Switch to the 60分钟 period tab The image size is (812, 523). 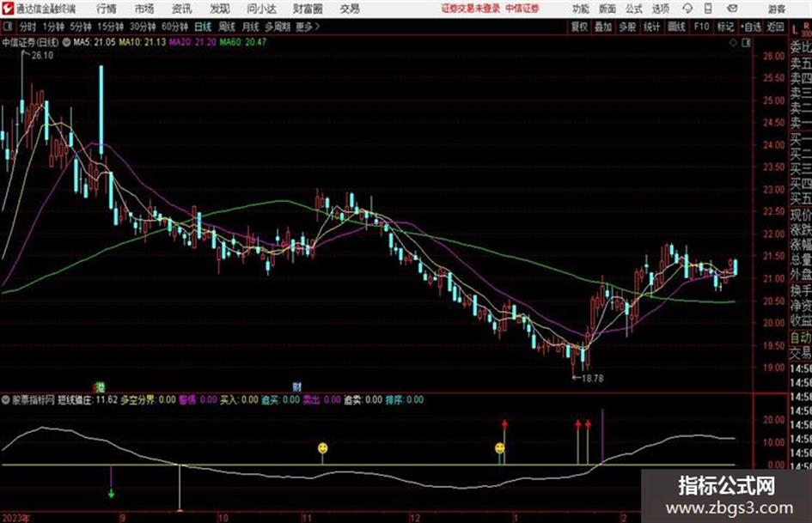click(x=175, y=27)
